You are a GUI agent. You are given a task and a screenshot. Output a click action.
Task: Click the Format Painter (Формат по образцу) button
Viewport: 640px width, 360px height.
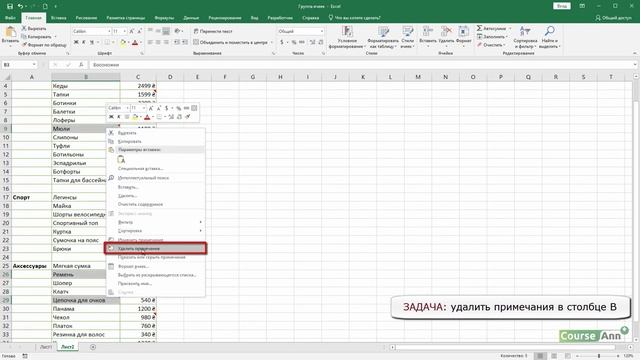[x=44, y=45]
